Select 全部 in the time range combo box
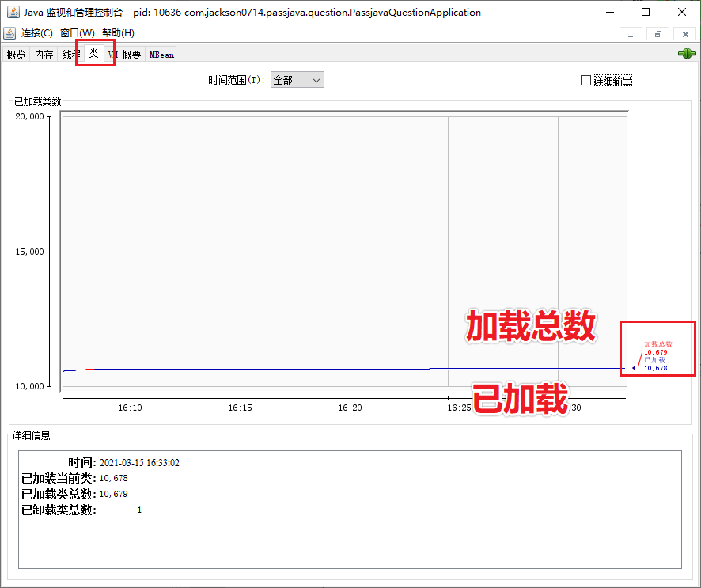This screenshot has width=701, height=588. pyautogui.click(x=290, y=80)
